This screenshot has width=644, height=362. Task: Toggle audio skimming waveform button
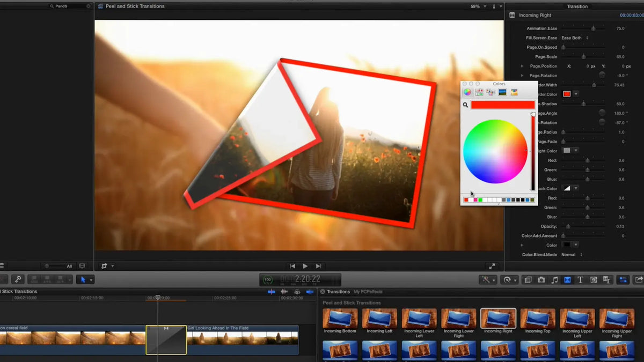click(x=284, y=292)
